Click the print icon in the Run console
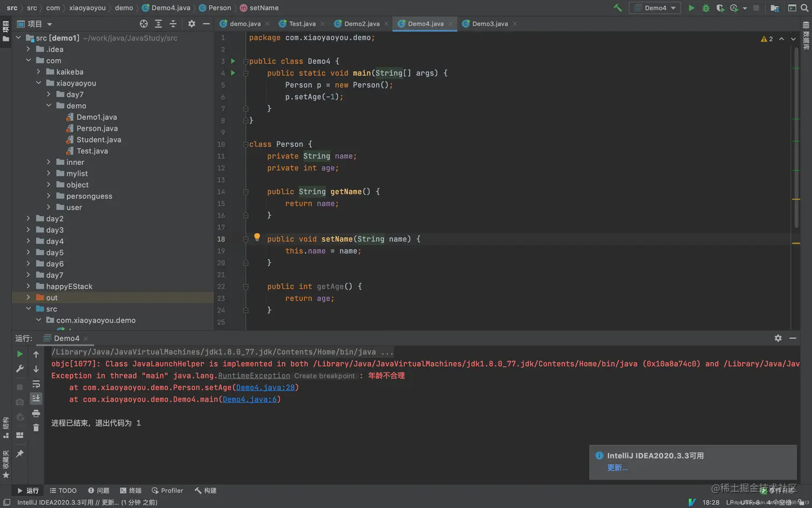This screenshot has height=508, width=812. [x=36, y=413]
